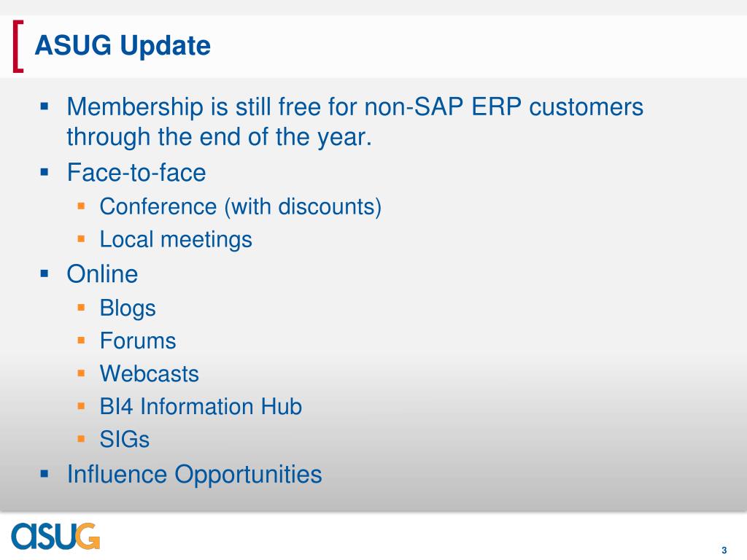747x560 pixels.
Task: Select the Blogs sub-bullet
Action: [x=128, y=308]
